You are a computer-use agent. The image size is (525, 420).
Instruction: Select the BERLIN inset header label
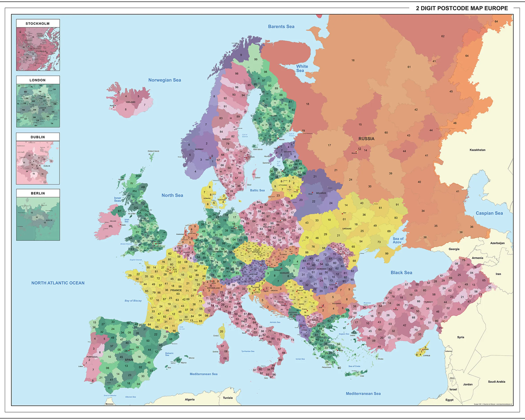(38, 193)
